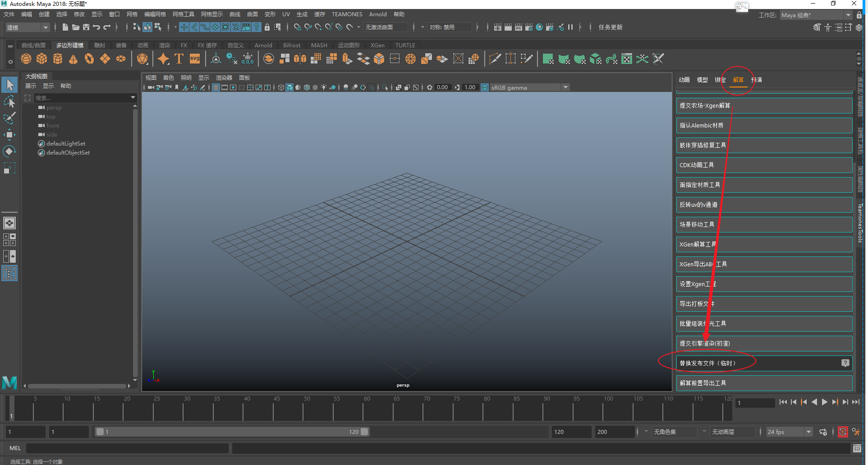Click the SVG import shelf icon

[x=195, y=59]
